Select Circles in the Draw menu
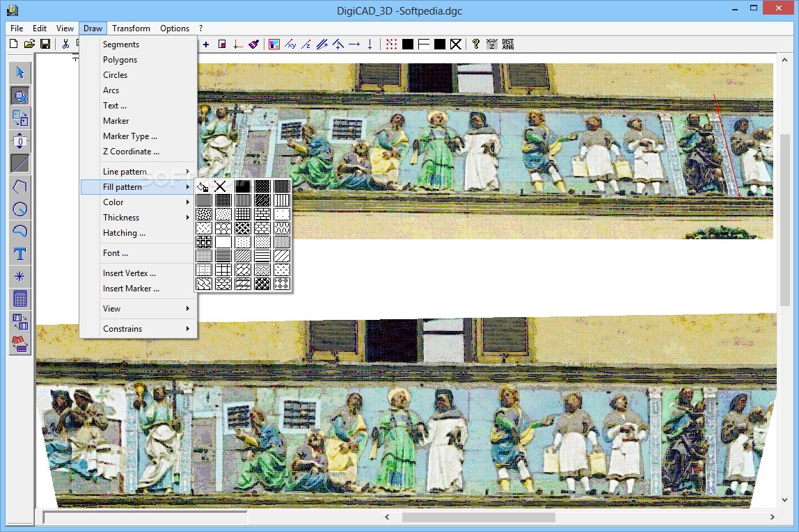This screenshot has width=799, height=532. (139, 75)
